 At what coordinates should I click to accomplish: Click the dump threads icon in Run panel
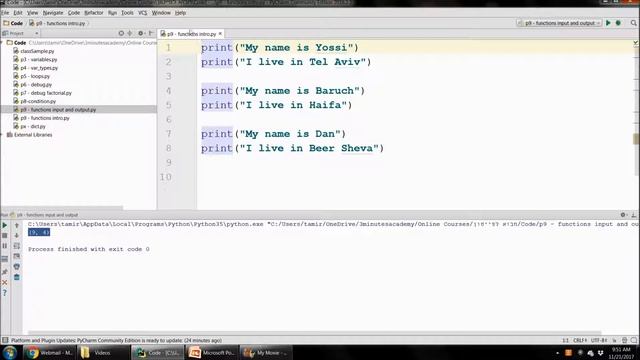pyautogui.click(x=4, y=259)
